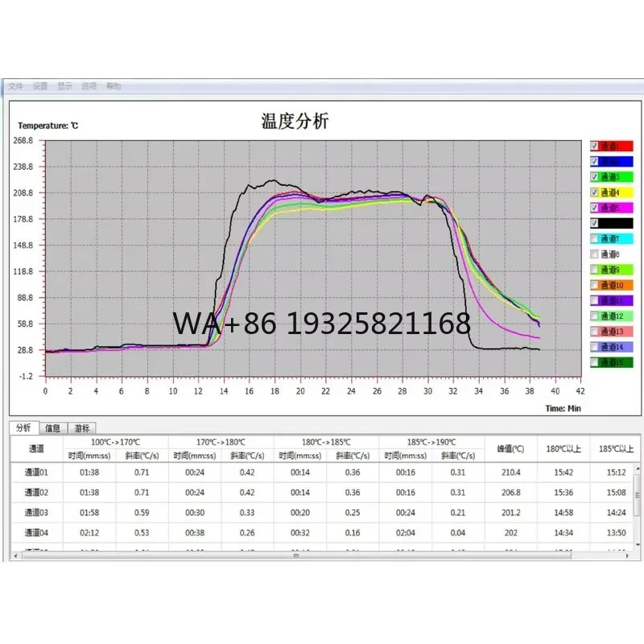This screenshot has width=644, height=644.
Task: Switch to the 信息 tab
Action: pos(52,428)
